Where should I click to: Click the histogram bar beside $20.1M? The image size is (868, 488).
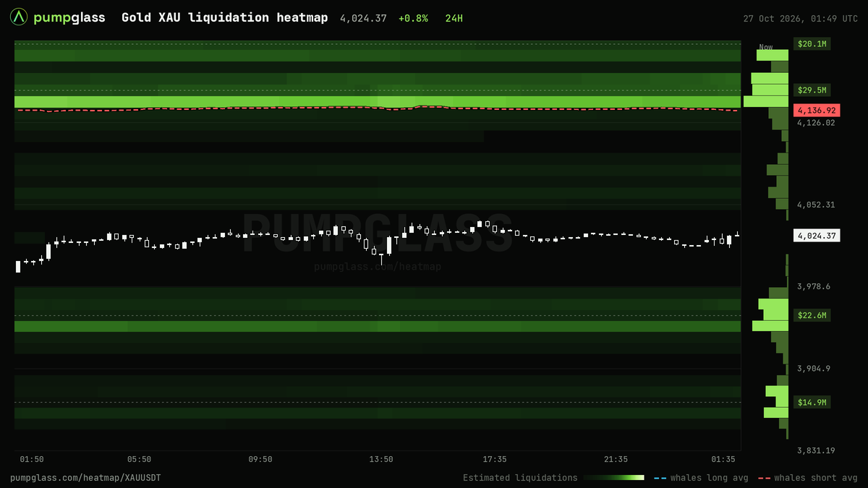773,55
